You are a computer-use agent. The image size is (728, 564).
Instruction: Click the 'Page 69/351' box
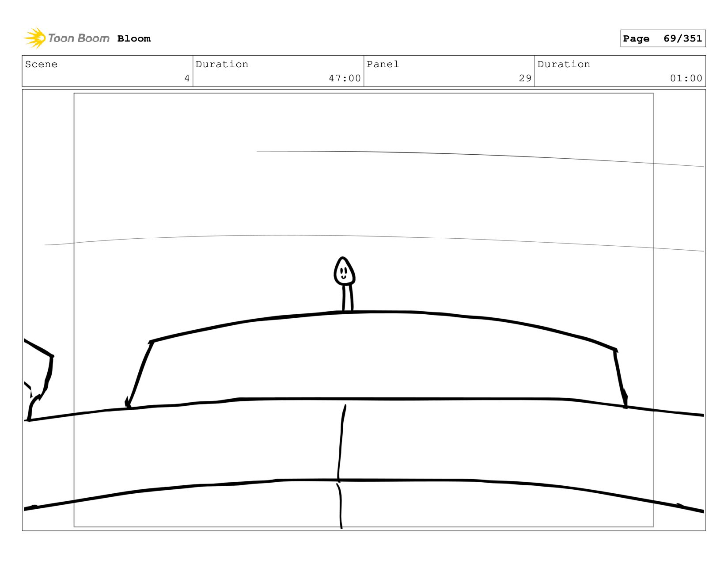point(663,38)
